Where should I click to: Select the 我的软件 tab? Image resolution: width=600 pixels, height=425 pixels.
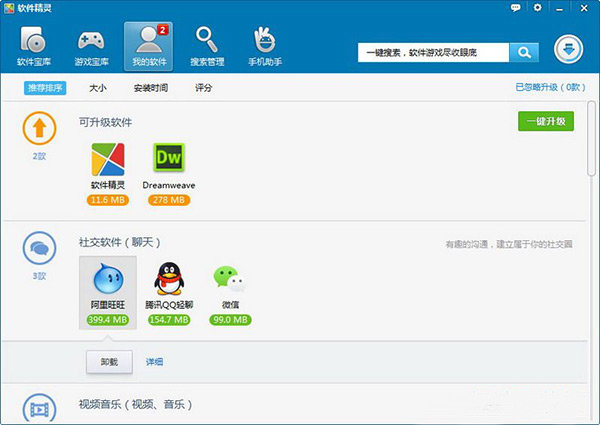tap(148, 47)
